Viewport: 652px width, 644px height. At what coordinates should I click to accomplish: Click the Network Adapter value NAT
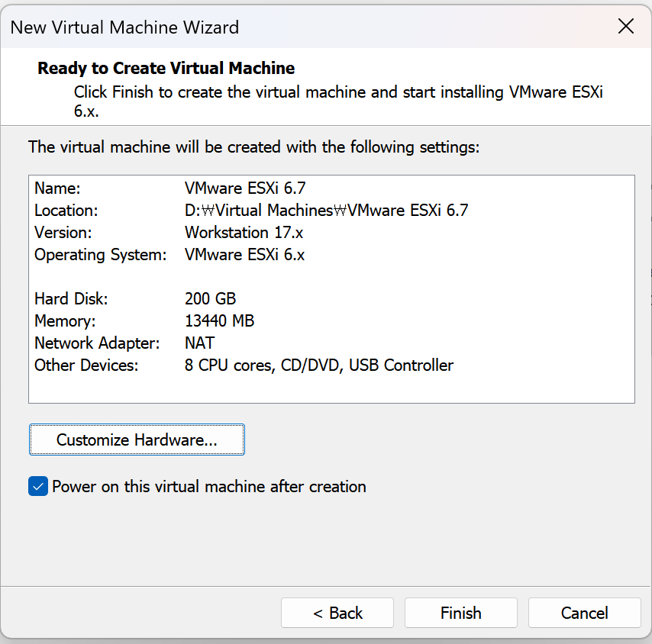[x=199, y=343]
